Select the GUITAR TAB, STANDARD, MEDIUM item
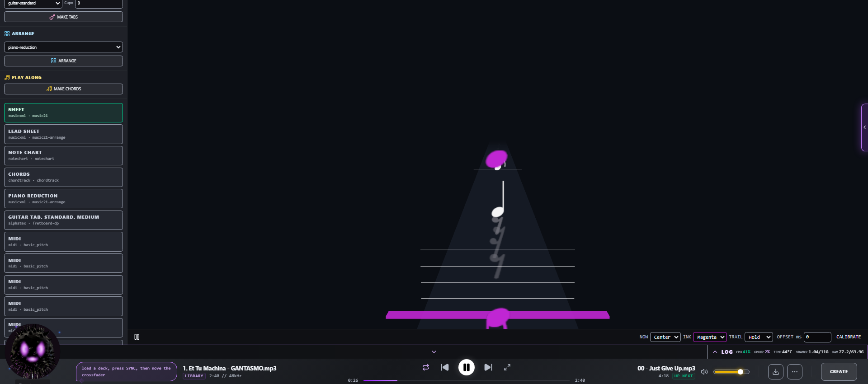Viewport: 868px width, 384px height. (63, 220)
